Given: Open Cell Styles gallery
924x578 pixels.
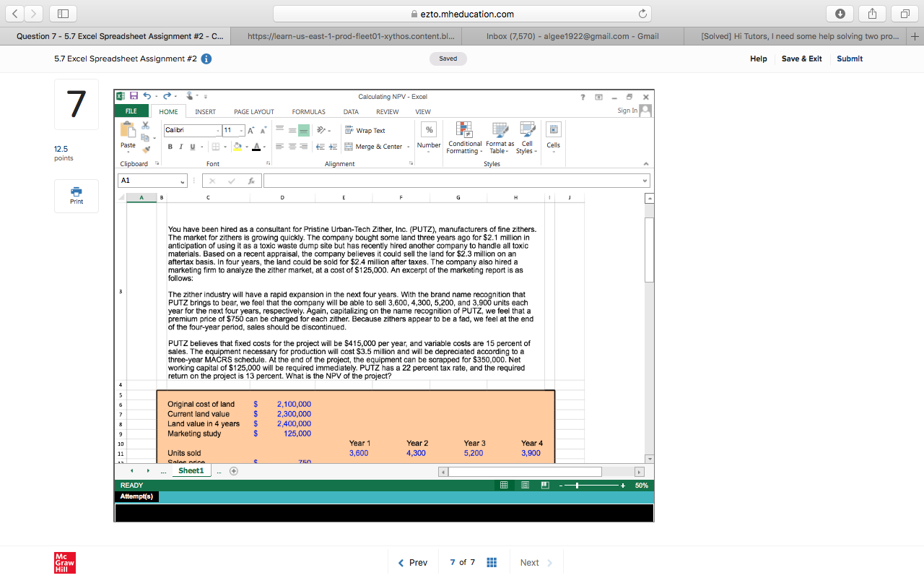Looking at the screenshot, I should pyautogui.click(x=526, y=137).
